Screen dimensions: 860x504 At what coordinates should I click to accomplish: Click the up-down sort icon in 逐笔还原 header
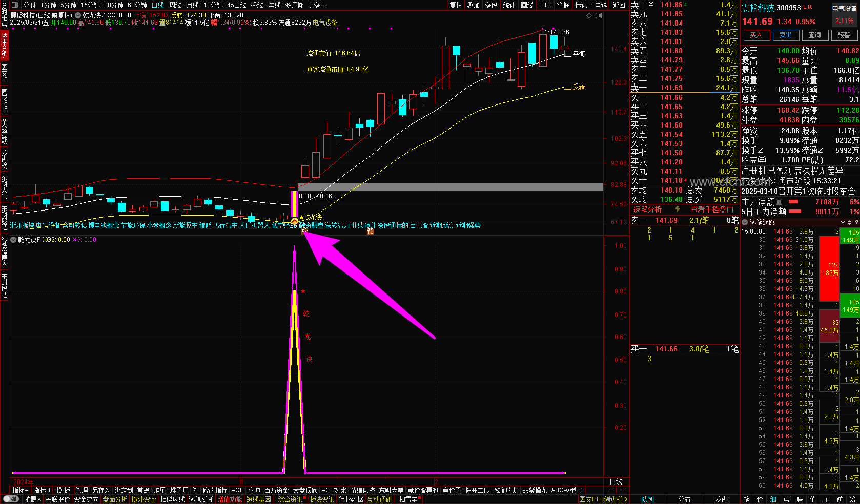(x=849, y=222)
